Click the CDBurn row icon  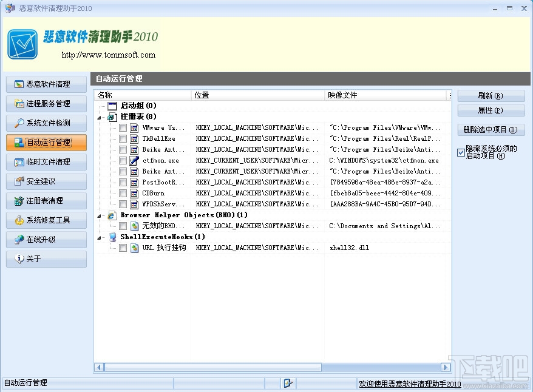tap(134, 194)
